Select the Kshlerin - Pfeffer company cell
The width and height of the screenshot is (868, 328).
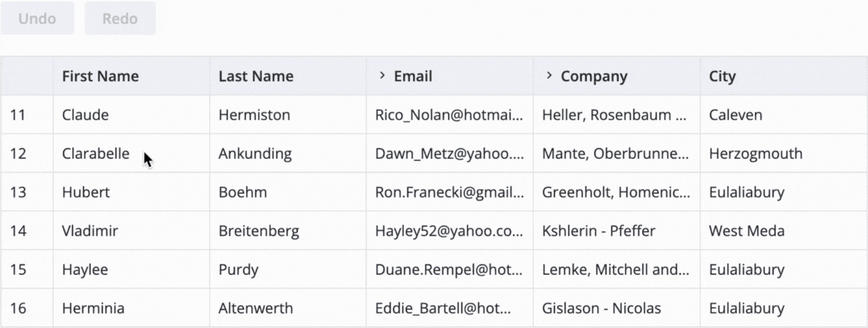point(599,231)
